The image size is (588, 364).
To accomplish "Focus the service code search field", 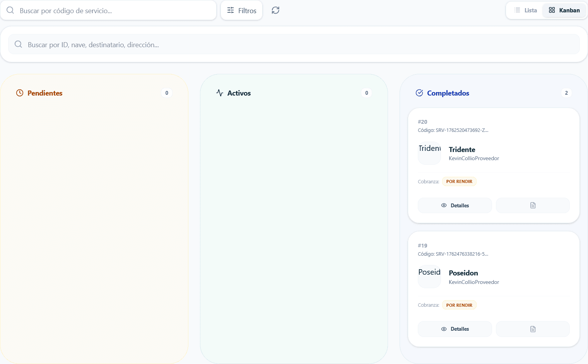I will (x=108, y=10).
